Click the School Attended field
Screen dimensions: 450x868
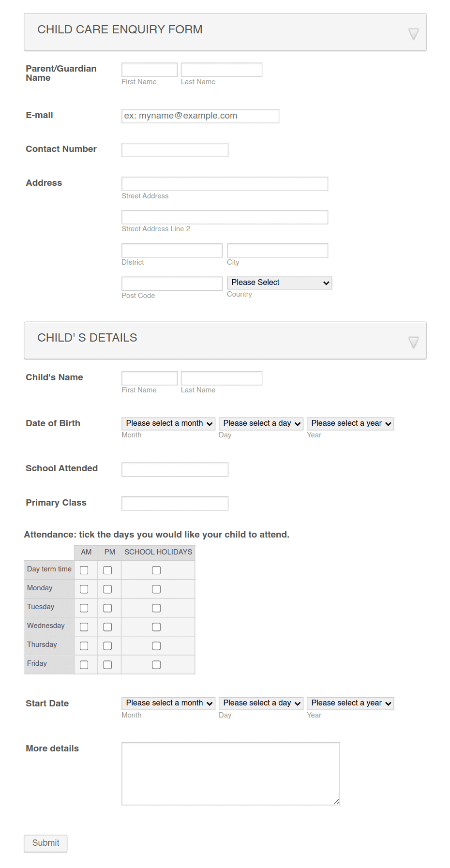coord(174,469)
